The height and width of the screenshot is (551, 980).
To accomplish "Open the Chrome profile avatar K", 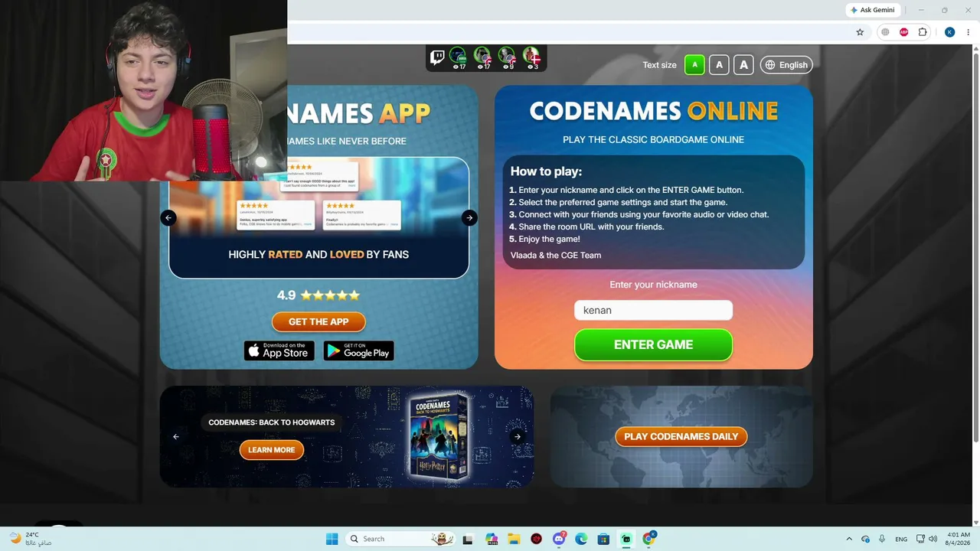I will point(949,32).
